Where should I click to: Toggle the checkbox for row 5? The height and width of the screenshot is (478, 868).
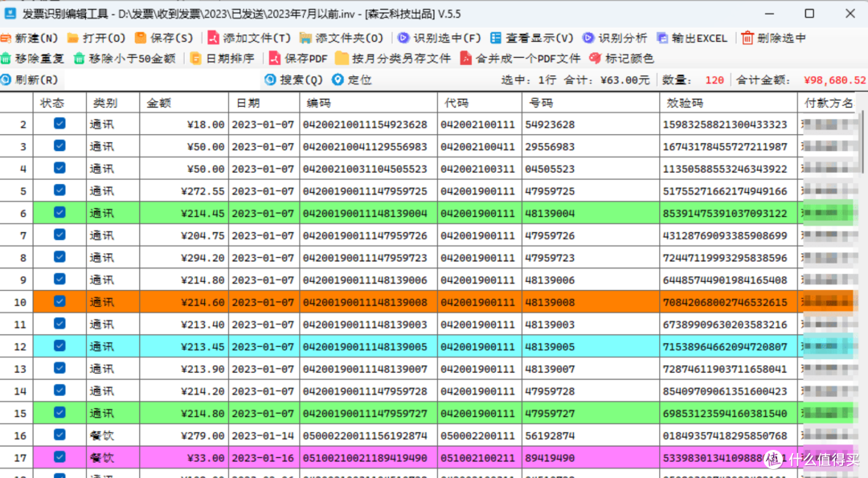pos(59,190)
